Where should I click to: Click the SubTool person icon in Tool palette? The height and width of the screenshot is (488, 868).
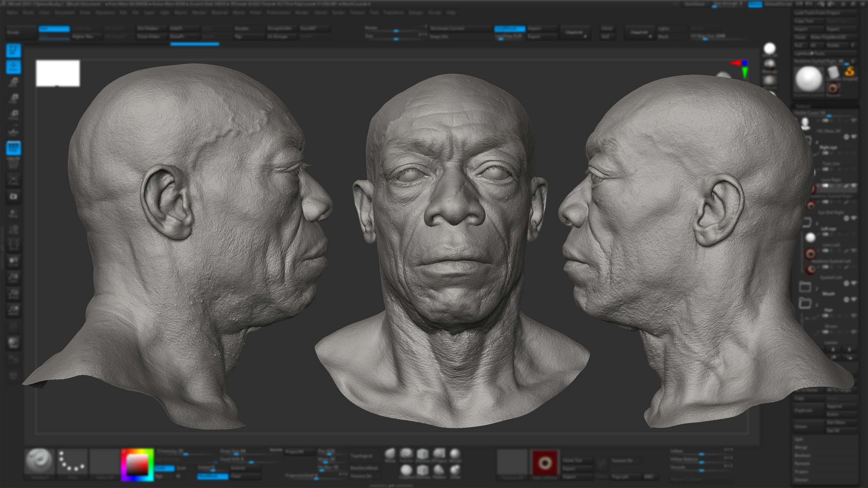pos(806,123)
